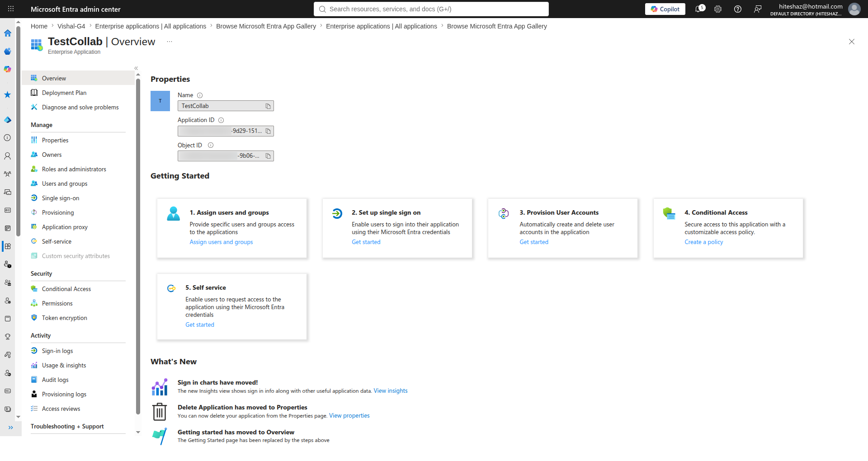Image resolution: width=868 pixels, height=461 pixels.
Task: Click Assign users and groups link in card 1
Action: click(x=221, y=242)
